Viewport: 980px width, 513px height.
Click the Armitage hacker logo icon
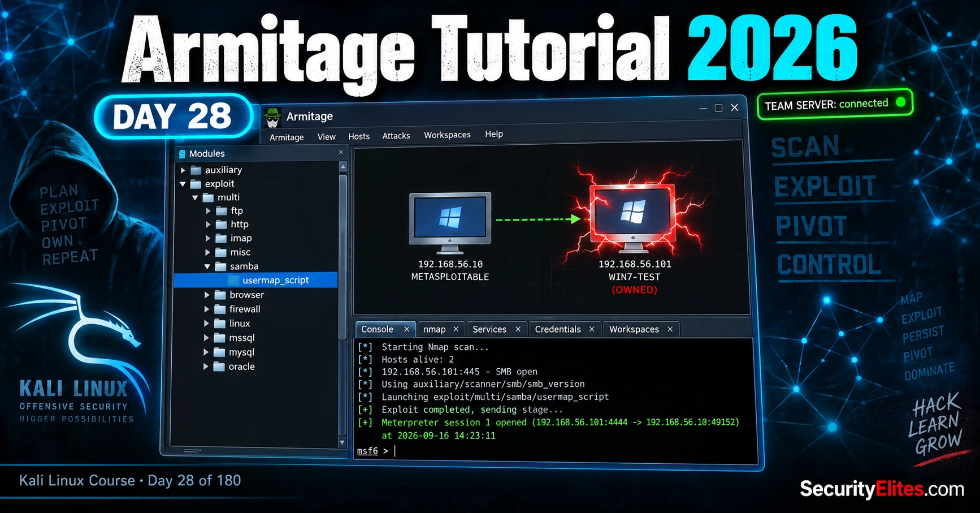click(x=273, y=117)
